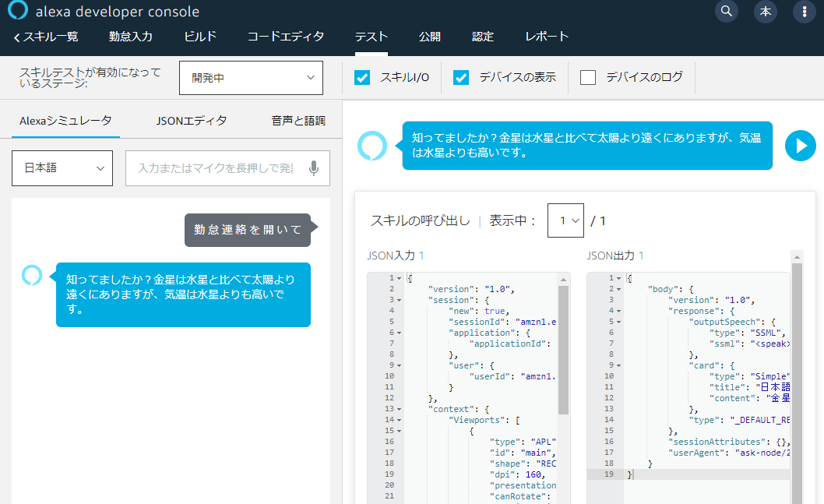824x504 pixels.
Task: Click Alexa ring icon in simulator chat
Action: [31, 275]
